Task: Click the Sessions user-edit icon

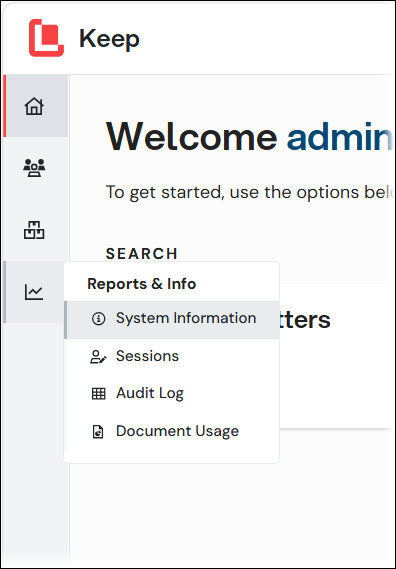Action: tap(98, 357)
